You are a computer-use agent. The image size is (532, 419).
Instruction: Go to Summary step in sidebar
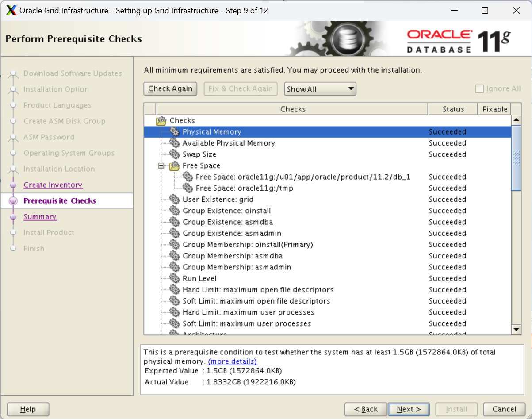tap(40, 217)
